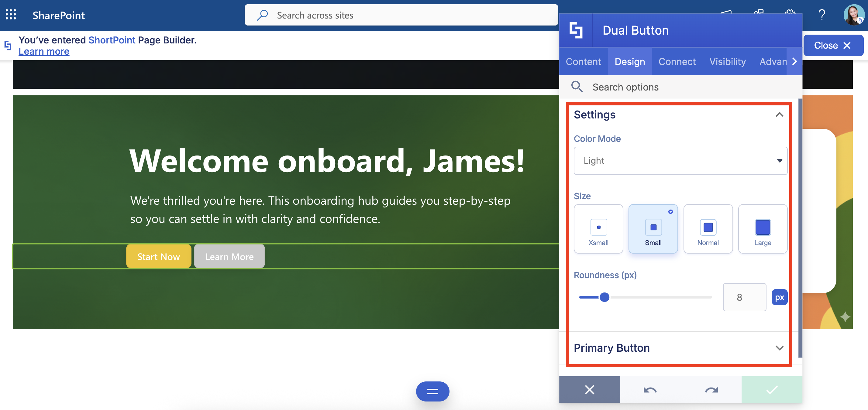The image size is (868, 410).
Task: Confirm changes with the checkmark icon
Action: (x=772, y=390)
